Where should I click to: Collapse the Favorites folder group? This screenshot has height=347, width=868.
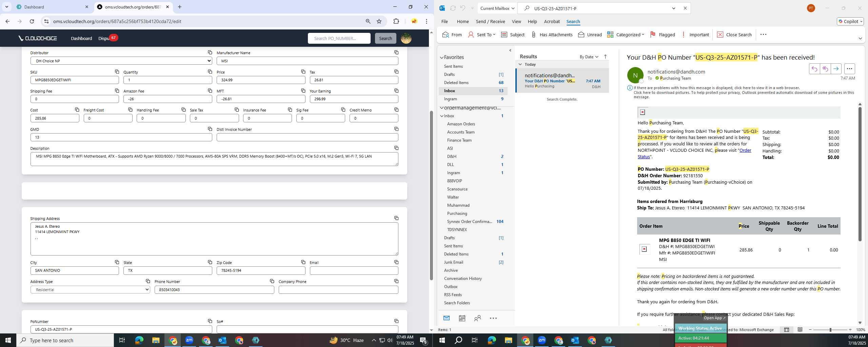click(442, 58)
